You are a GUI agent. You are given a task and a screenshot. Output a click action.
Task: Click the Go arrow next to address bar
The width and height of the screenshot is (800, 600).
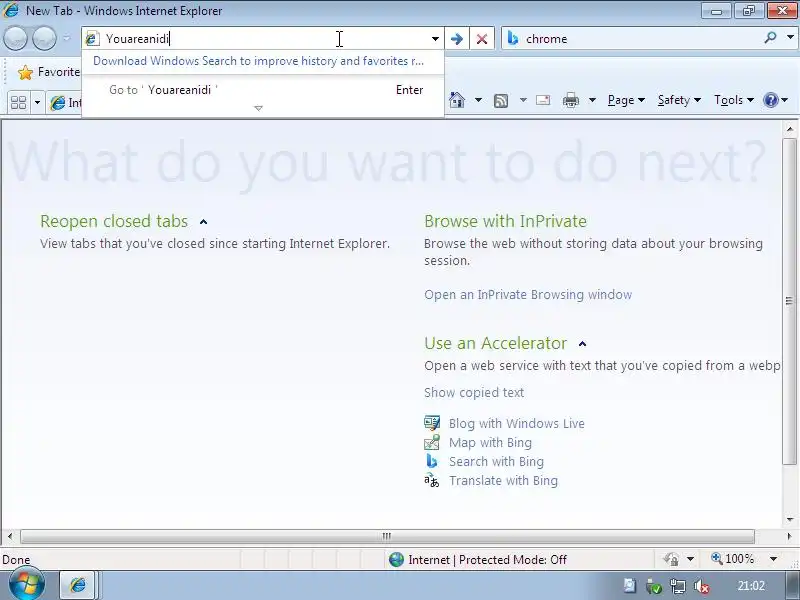click(457, 39)
